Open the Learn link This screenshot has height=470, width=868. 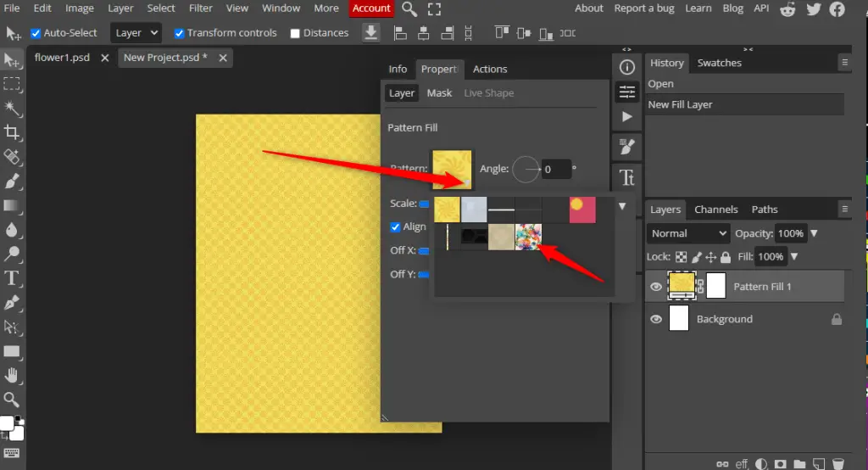point(698,8)
